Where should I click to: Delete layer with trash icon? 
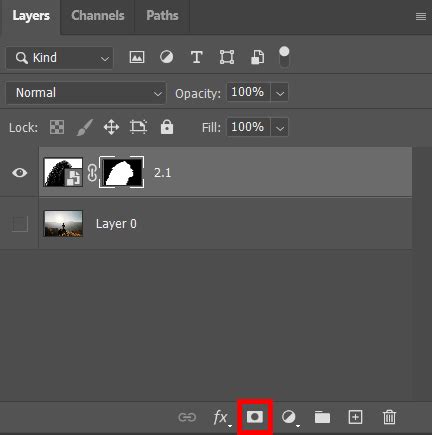pyautogui.click(x=389, y=417)
